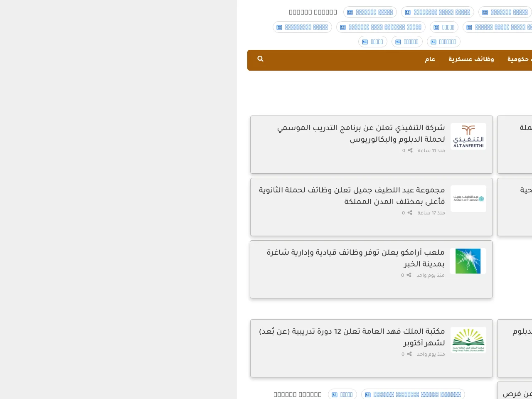Click share icon on the ملعب أرامكو article
Screen dimensions: 532x399
409,275
